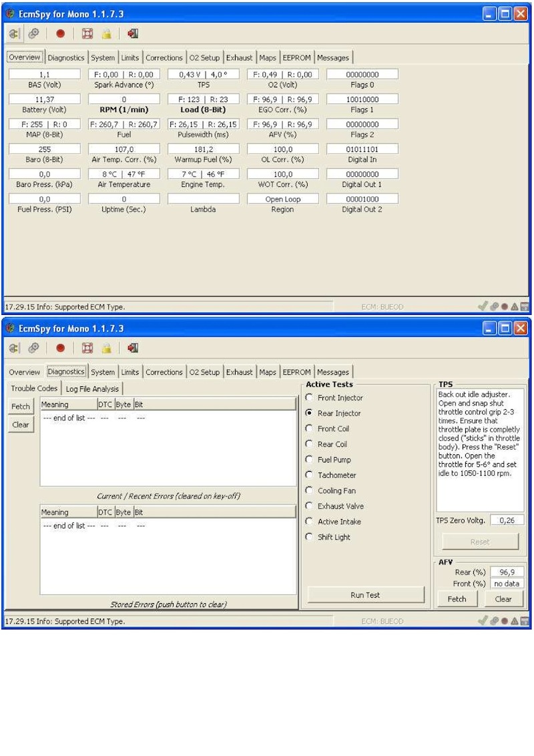Switch to the O2 Setup tab in the Diagnostics window
Screen dimensions: 534x756
point(204,372)
